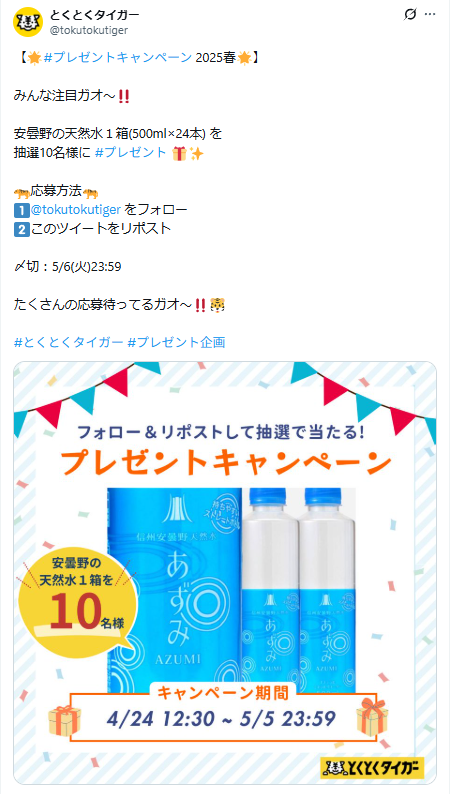Viewport: 451px width, 794px height.
Task: Click the とくとくタイガー display name
Action: click(x=94, y=15)
